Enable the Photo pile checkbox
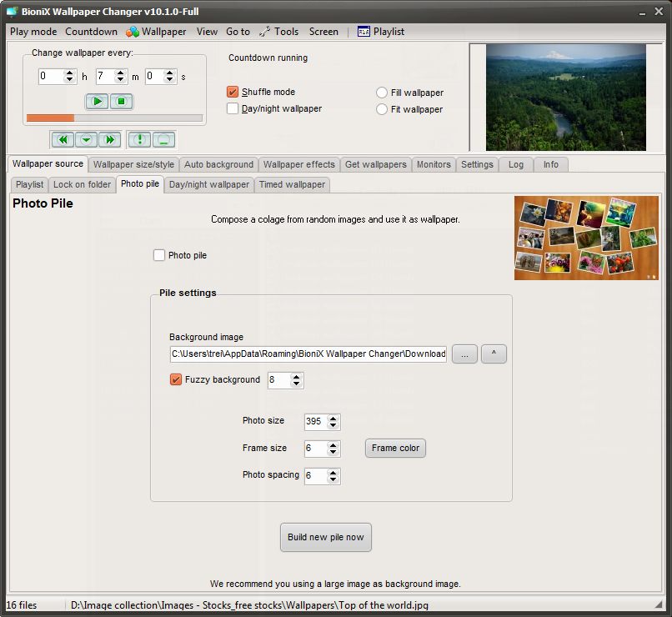The height and width of the screenshot is (617, 672). (159, 255)
